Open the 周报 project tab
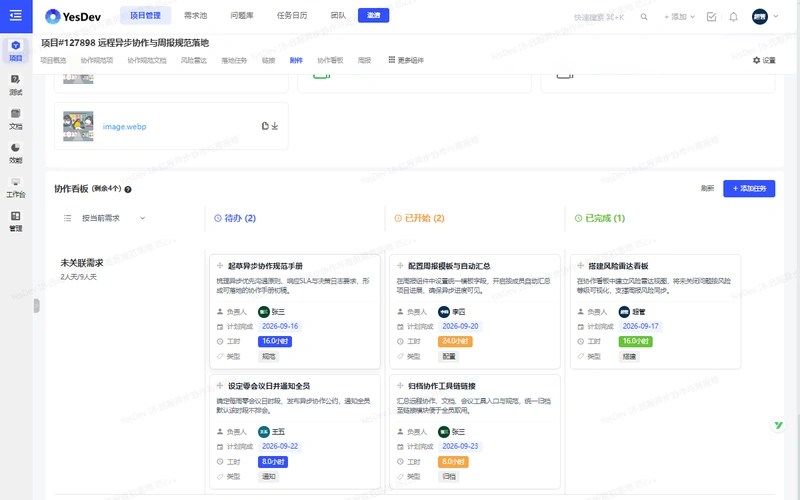This screenshot has width=800, height=500. [x=364, y=60]
